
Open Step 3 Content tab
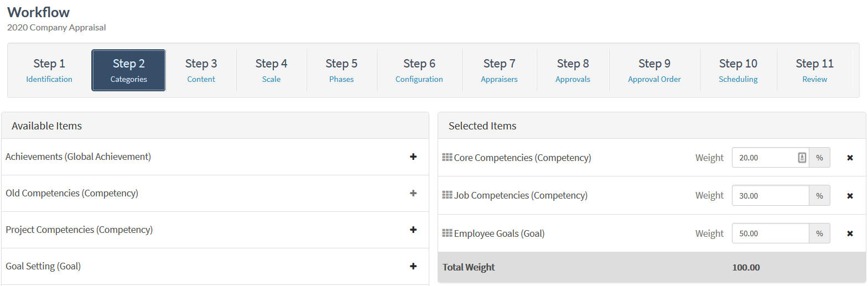[x=201, y=70]
